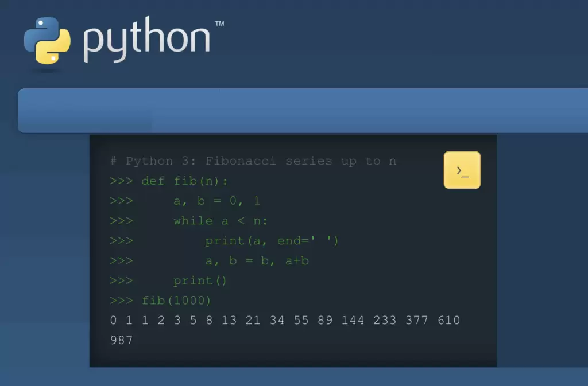The height and width of the screenshot is (386, 588).
Task: Click the 'a, b = 0, 1' line
Action: coord(216,201)
